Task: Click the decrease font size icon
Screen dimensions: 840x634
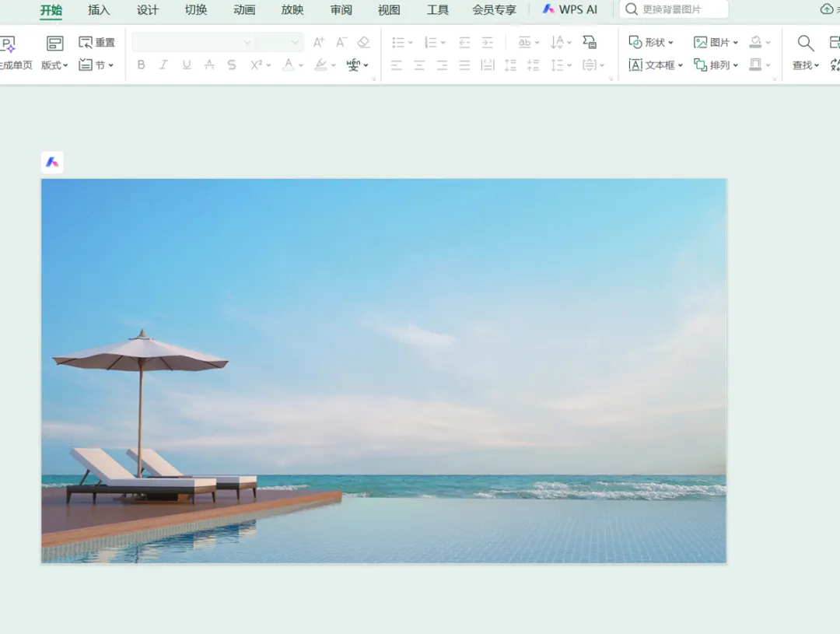Action: (341, 42)
